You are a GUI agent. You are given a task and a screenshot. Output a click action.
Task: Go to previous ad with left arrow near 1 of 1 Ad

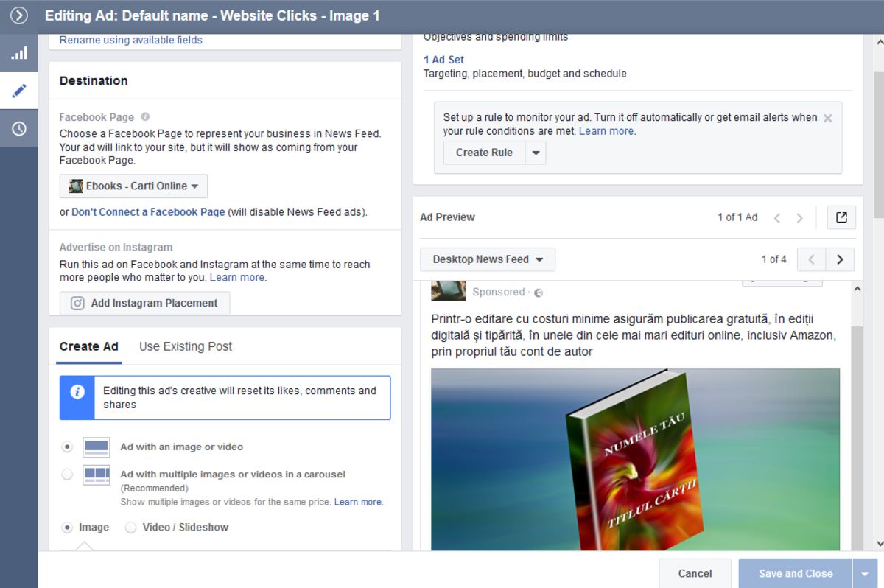coord(777,218)
